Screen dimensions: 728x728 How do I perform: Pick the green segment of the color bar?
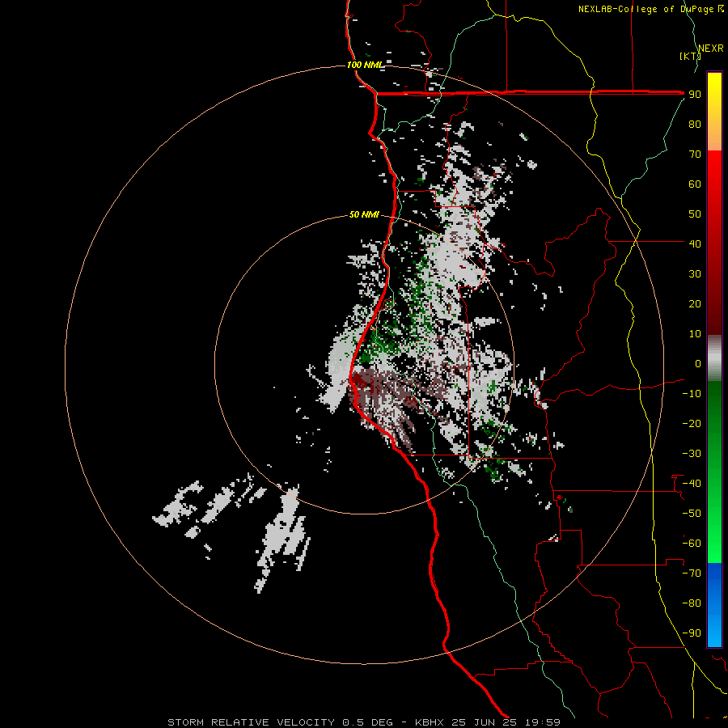click(x=714, y=472)
